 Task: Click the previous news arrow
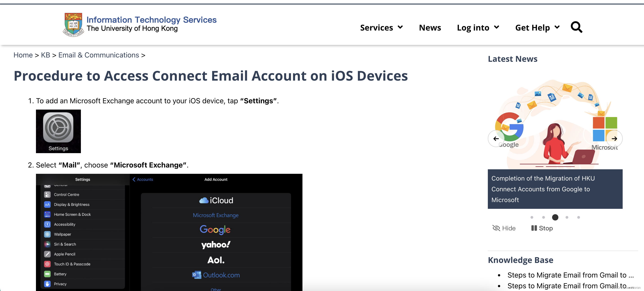click(496, 139)
